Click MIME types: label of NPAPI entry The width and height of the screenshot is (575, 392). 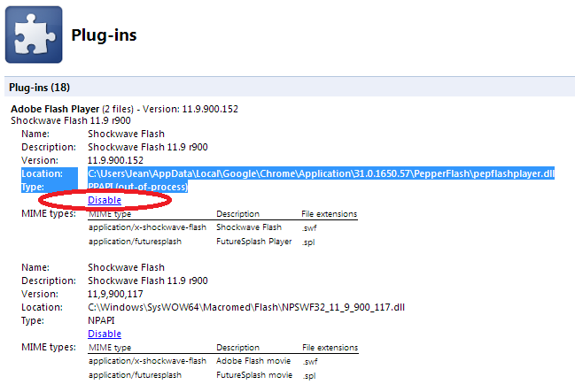pyautogui.click(x=49, y=347)
